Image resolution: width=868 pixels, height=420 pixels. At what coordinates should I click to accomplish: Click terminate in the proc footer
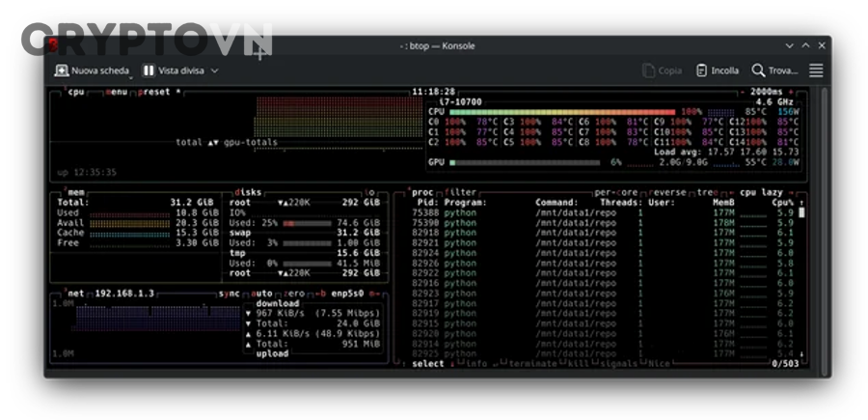click(x=532, y=363)
